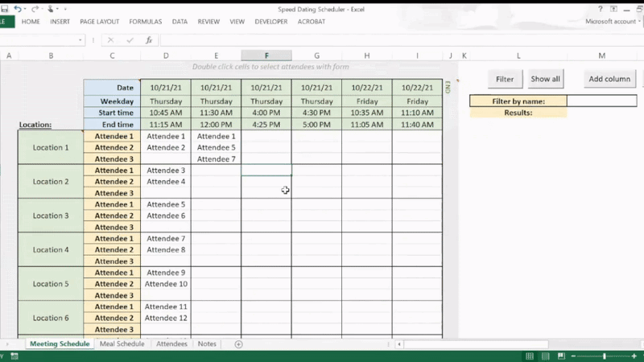Screen dimensions: 644x362
Task: Open the INSERT ribbon tab
Action: point(60,22)
